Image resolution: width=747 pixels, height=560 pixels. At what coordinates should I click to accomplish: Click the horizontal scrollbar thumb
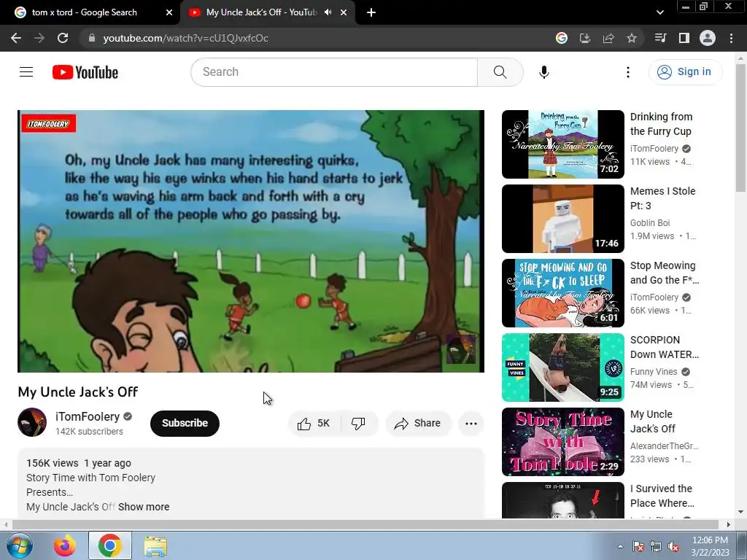point(365,525)
